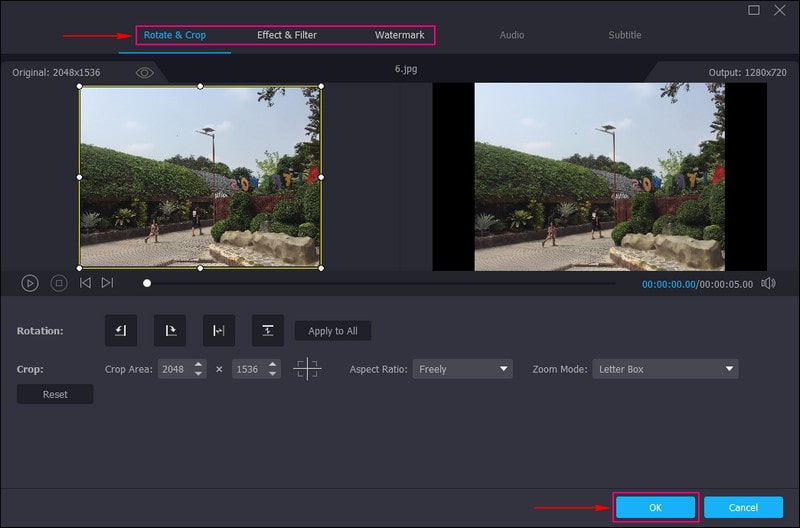Mute the volume speaker icon
800x528 pixels.
(768, 283)
